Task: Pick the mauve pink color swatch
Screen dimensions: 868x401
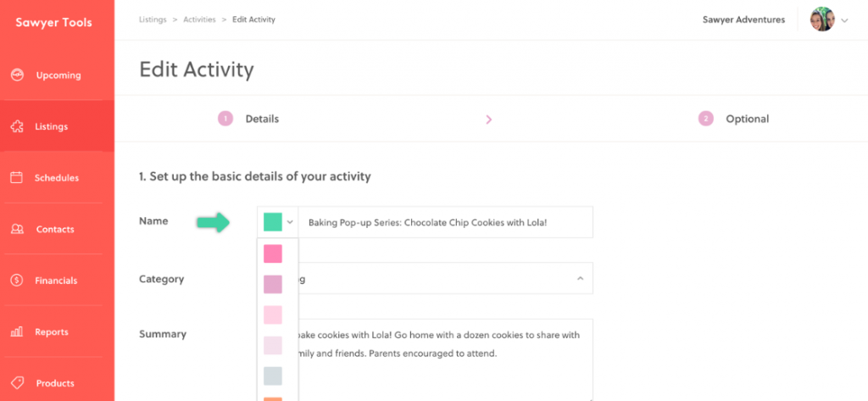Action: coord(273,284)
